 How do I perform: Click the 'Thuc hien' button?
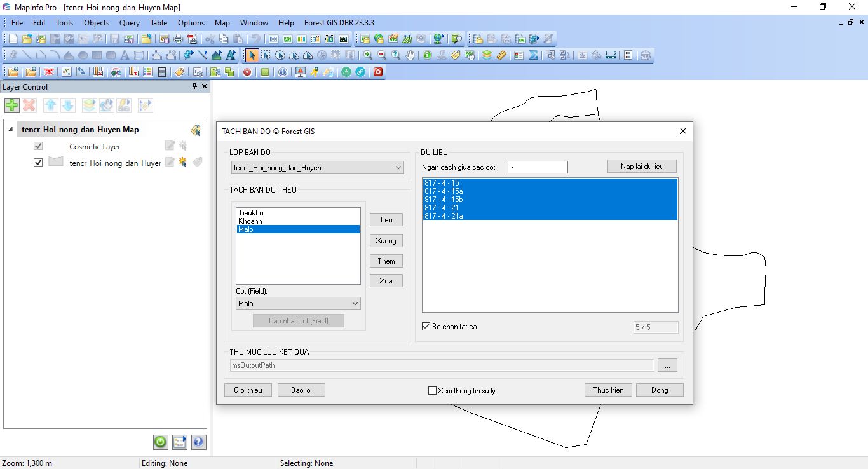point(607,390)
